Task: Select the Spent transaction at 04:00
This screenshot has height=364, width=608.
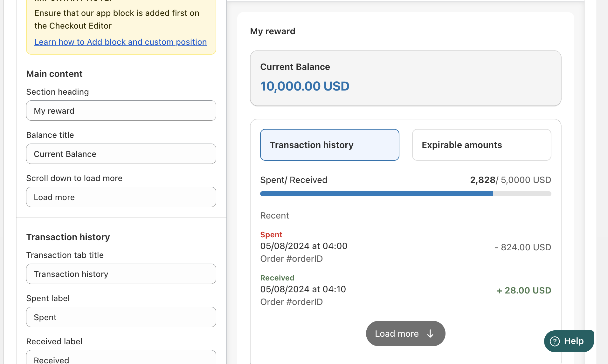Action: click(304, 246)
